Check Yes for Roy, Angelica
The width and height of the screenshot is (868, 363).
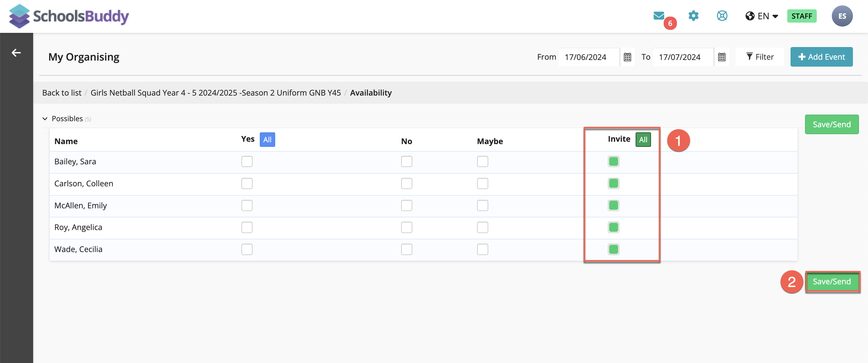[x=247, y=227]
